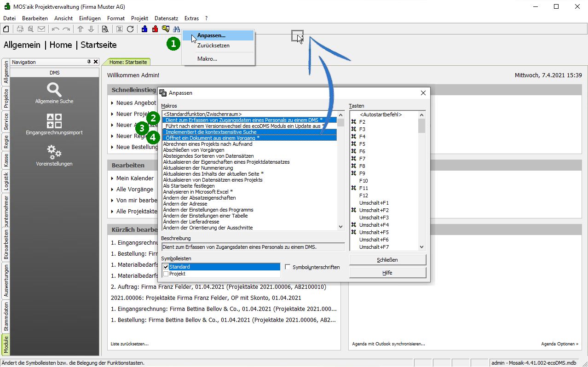Screen dimensions: 588x367
Task: Click the binoculars search icon in toolbar
Action: (x=176, y=29)
